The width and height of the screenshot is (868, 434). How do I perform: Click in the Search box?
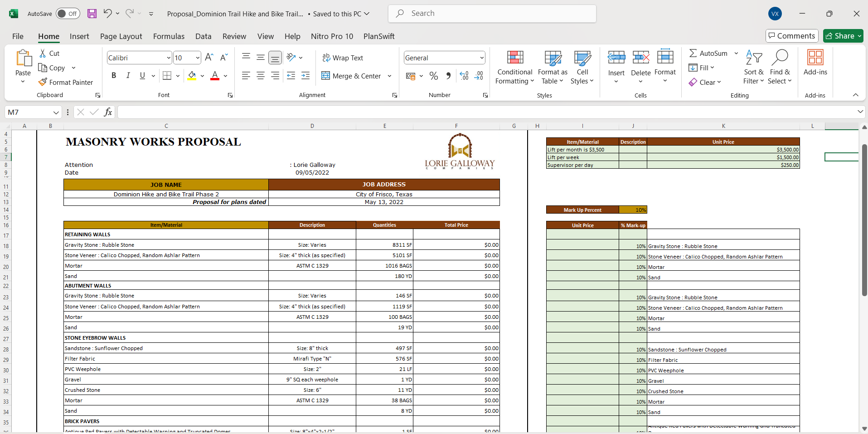point(492,14)
